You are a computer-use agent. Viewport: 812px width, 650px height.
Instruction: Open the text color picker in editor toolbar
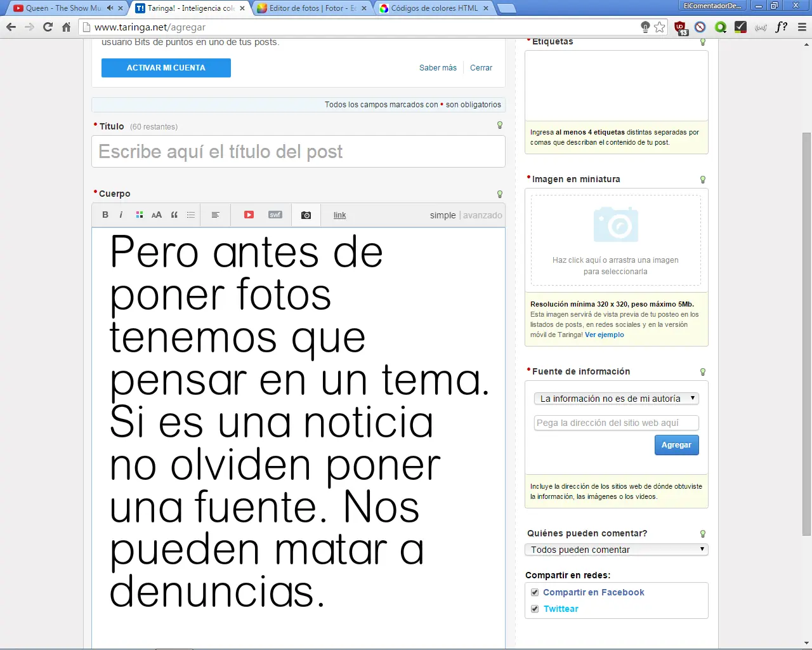point(140,215)
